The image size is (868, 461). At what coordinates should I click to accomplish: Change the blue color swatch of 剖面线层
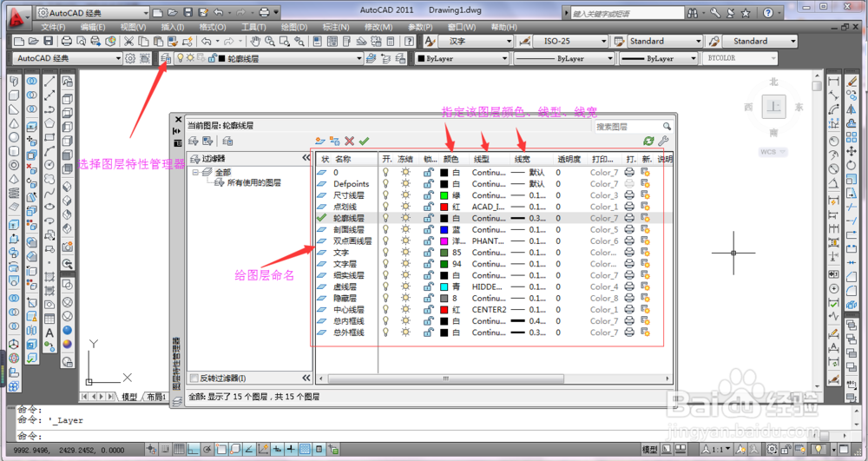click(444, 230)
